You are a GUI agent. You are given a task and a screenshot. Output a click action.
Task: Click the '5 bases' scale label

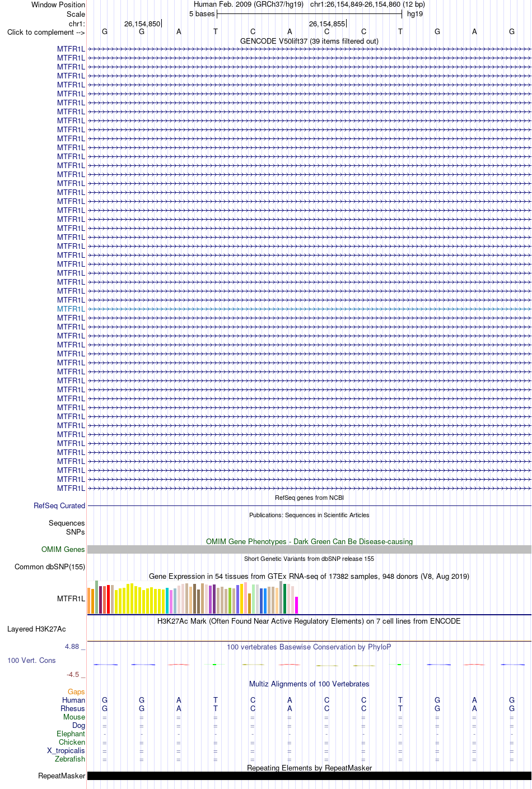point(202,13)
